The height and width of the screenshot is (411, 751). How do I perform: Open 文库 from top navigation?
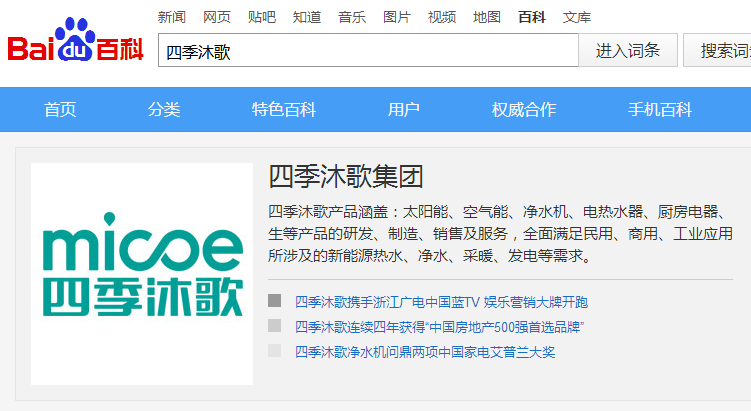pos(577,17)
